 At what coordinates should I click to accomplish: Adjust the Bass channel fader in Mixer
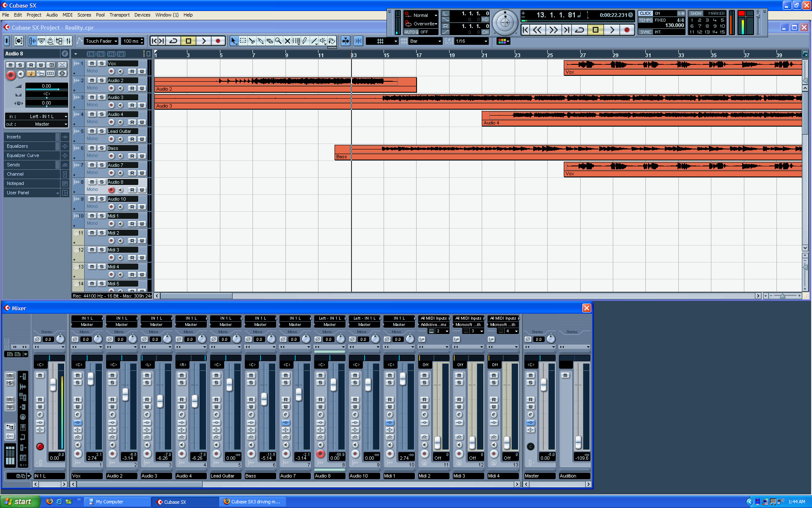tap(264, 399)
